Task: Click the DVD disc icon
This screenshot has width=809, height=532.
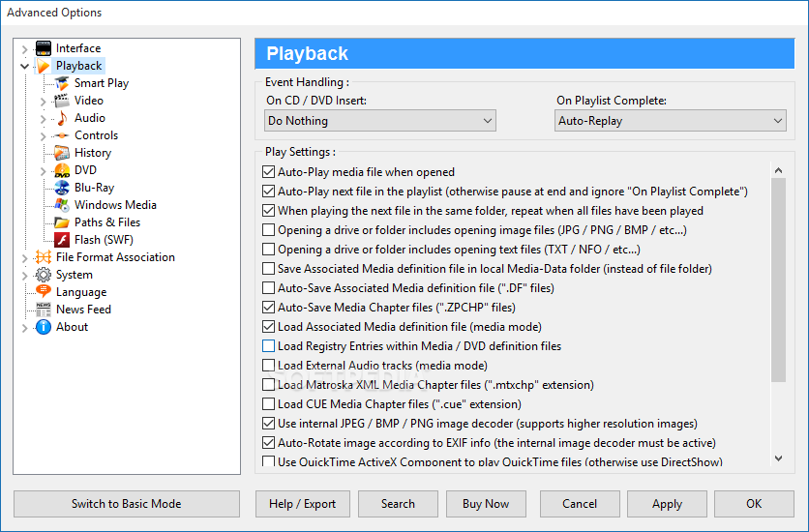Action: (62, 170)
